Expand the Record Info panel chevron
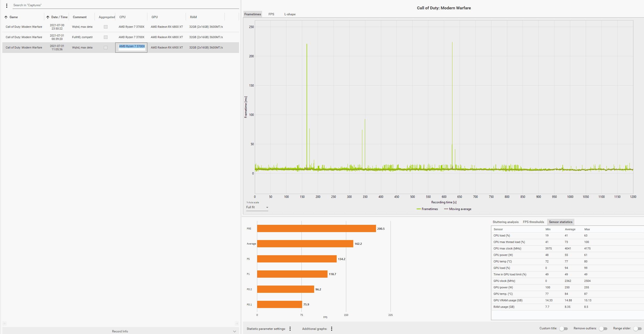 tap(234, 331)
